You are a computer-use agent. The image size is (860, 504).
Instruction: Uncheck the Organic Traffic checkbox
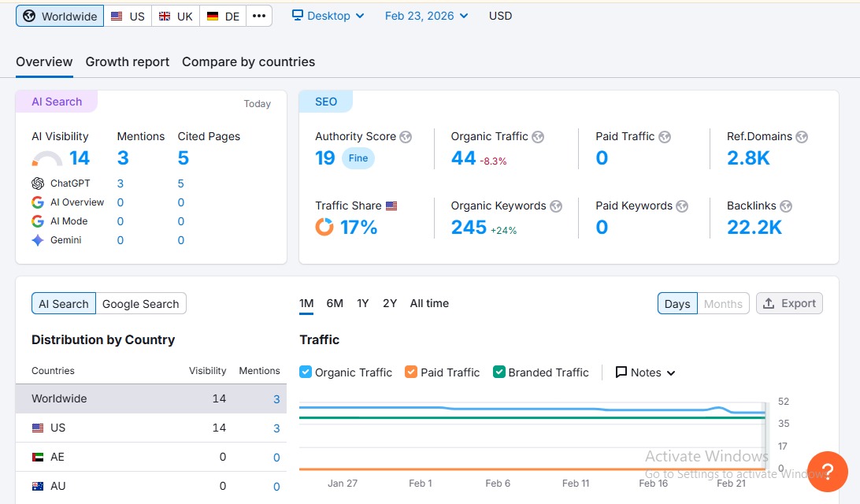306,372
